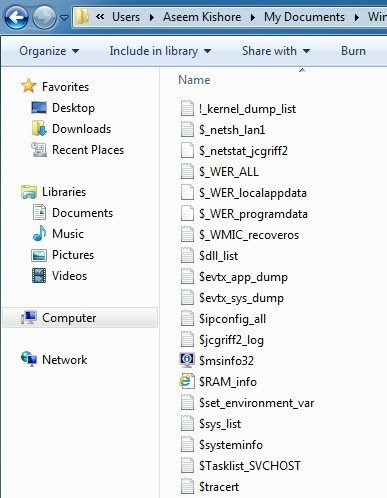Click the Pictures library icon
The height and width of the screenshot is (498, 387).
click(x=39, y=255)
